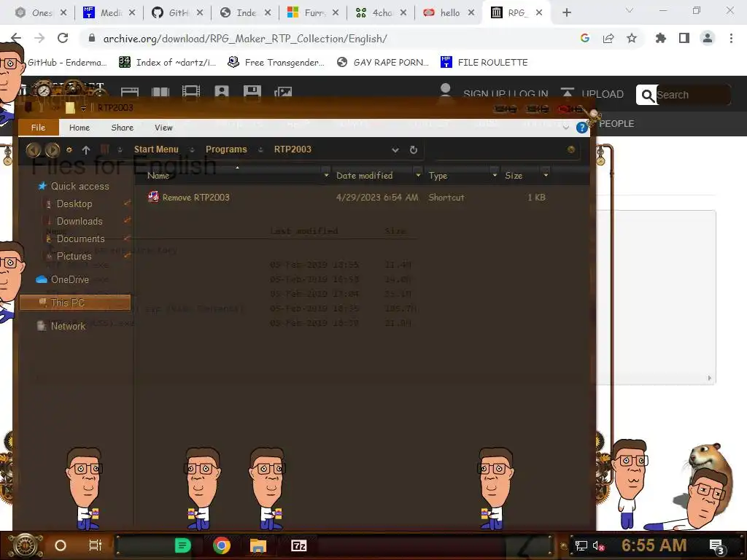Screen dimensions: 747x560
Task: Select This PC in the navigation pane
Action: tap(75, 303)
